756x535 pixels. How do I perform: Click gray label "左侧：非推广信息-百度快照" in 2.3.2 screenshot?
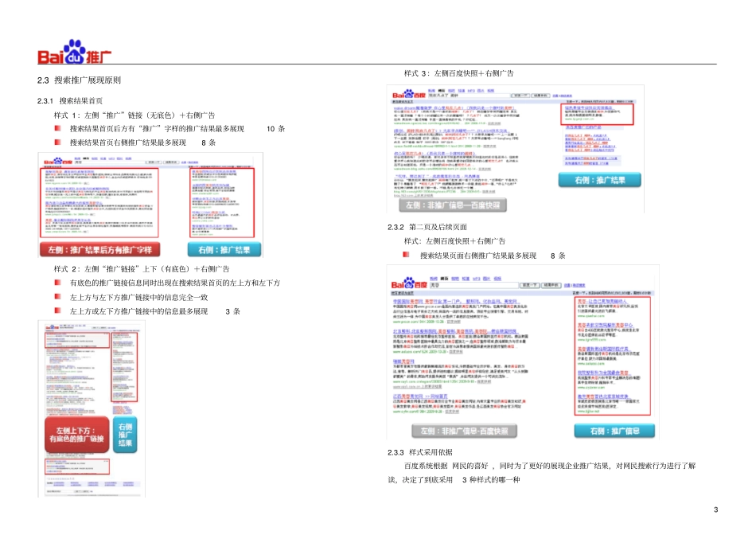pyautogui.click(x=464, y=431)
